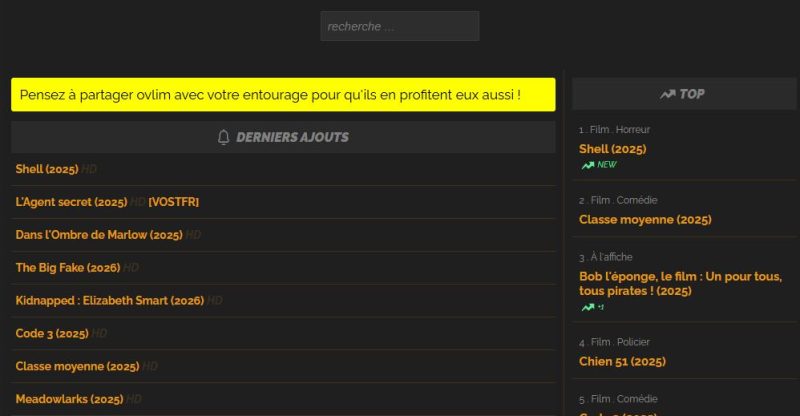Click the green NEW trend icon under Shell
Image resolution: width=800 pixels, height=416 pixels.
click(587, 165)
